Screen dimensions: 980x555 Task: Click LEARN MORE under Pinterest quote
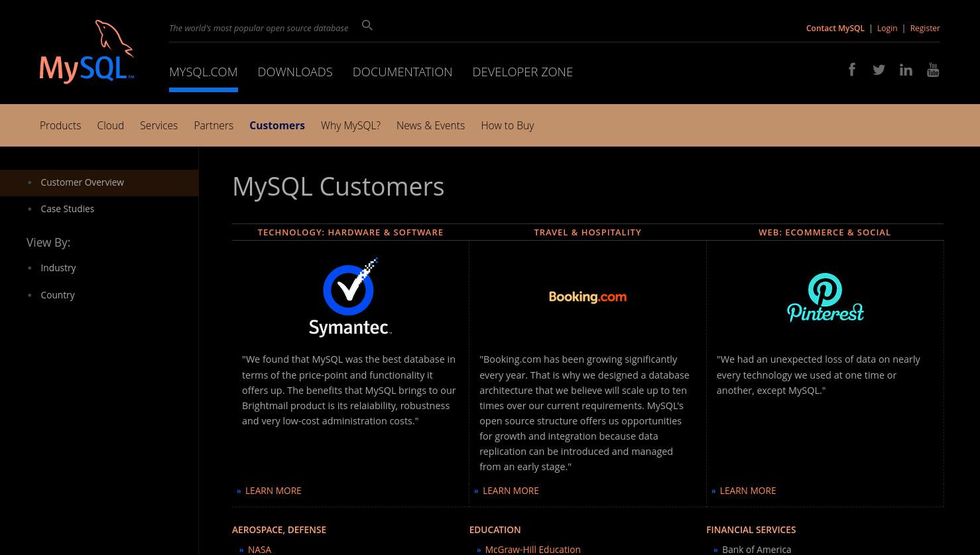point(748,491)
